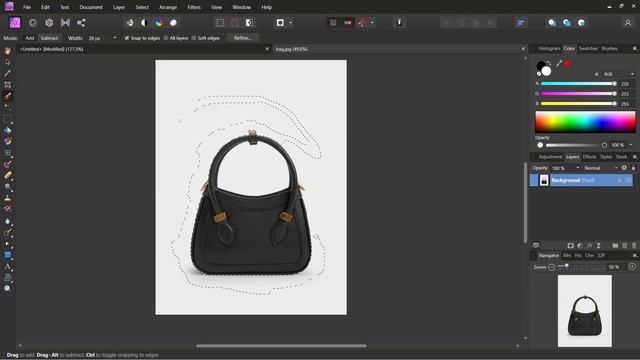Screen dimensions: 640x360
Task: Open layer effects fx icon
Action: 589,245
